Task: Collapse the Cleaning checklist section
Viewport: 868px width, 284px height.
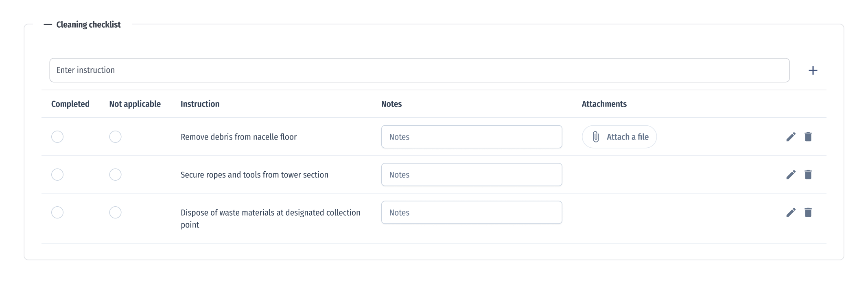Action: (x=48, y=25)
